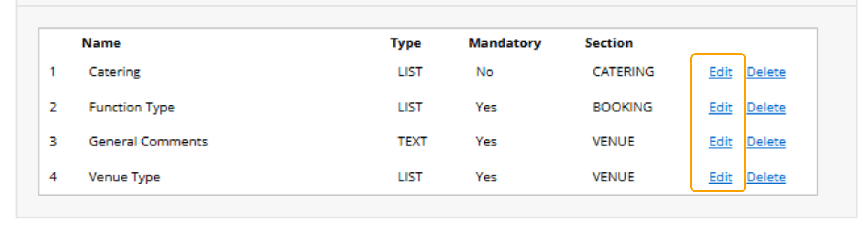Click the Mandatory value 'No' for Catering
Image resolution: width=868 pixels, height=226 pixels.
484,72
